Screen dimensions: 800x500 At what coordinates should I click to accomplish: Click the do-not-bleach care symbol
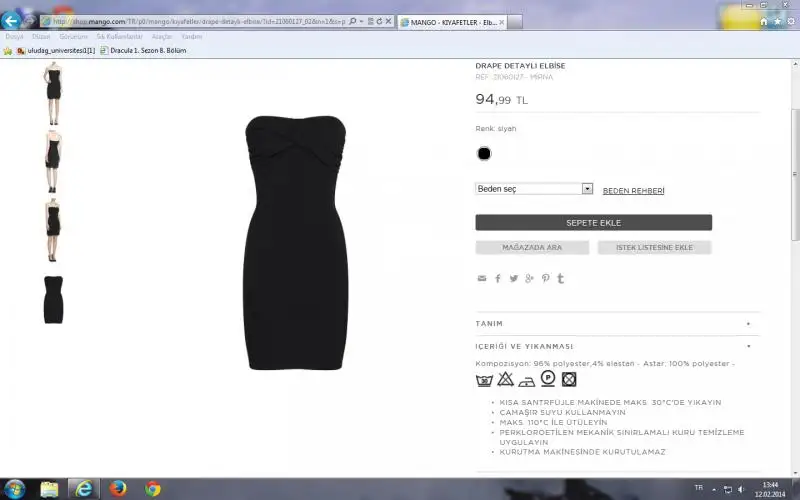click(x=506, y=379)
